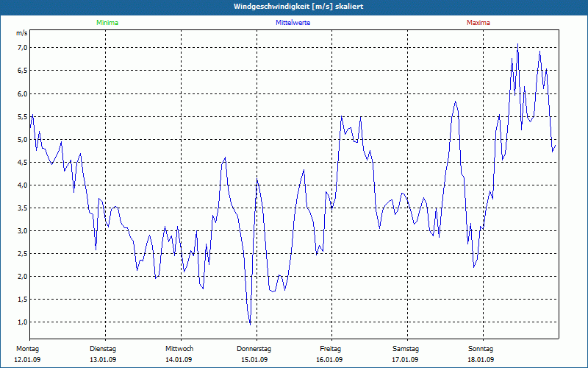Click the Freitag day label
The width and height of the screenshot is (588, 368).
330,349
